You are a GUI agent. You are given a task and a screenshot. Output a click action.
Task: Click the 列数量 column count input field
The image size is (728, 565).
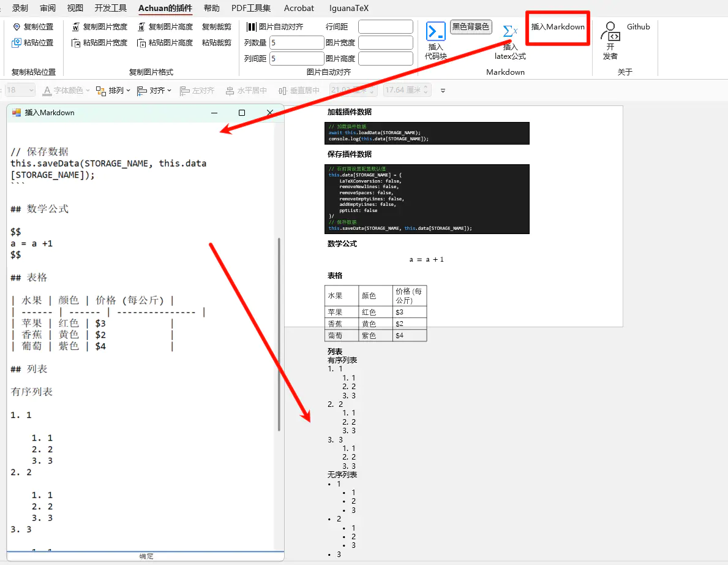[x=297, y=43]
